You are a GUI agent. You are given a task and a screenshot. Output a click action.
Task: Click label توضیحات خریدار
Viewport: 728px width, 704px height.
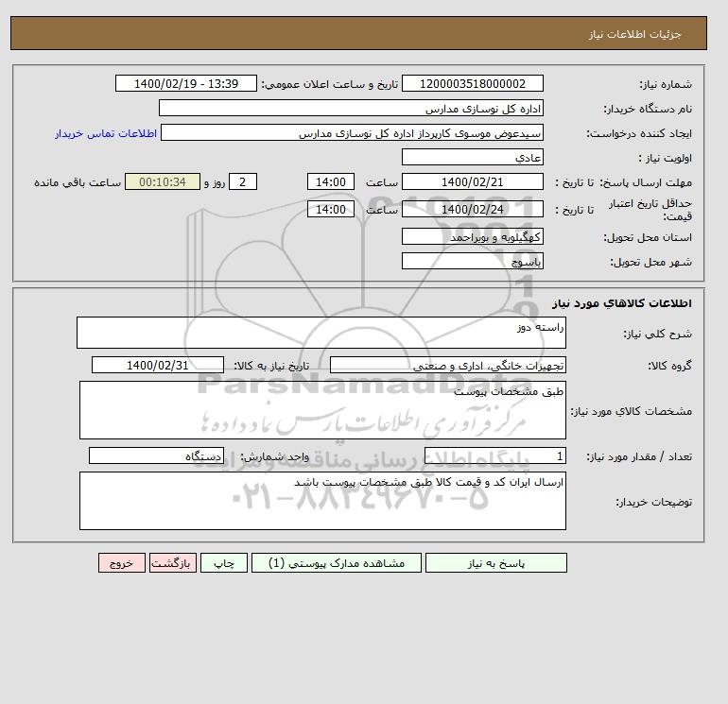pos(654,502)
